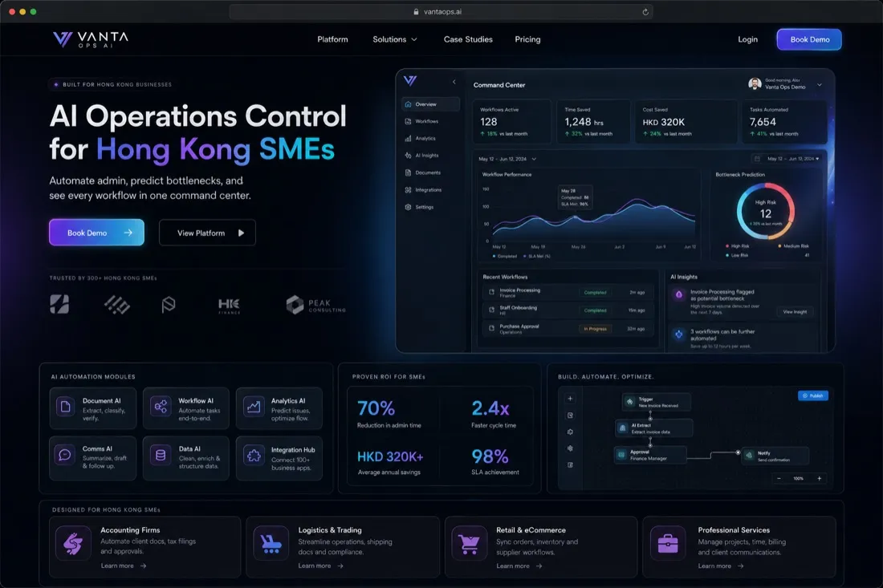Screen dimensions: 883x588
Task: Click the Publish button in workflow builder
Action: [812, 395]
